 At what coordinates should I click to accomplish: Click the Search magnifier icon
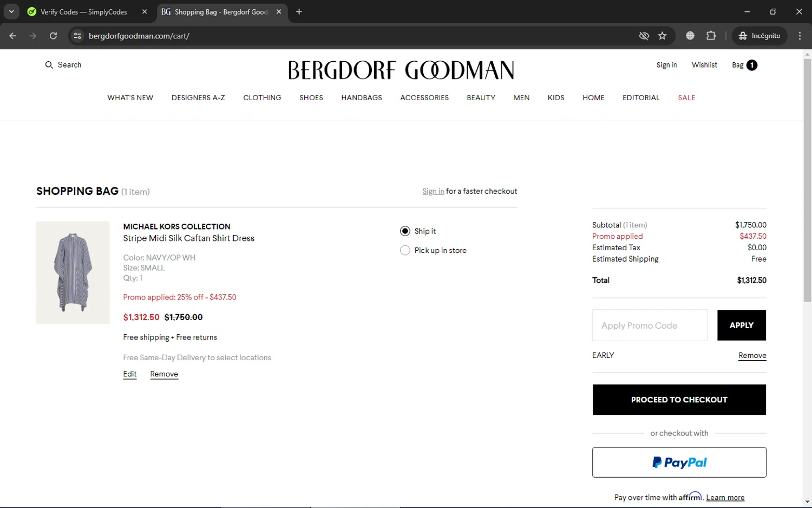tap(49, 65)
